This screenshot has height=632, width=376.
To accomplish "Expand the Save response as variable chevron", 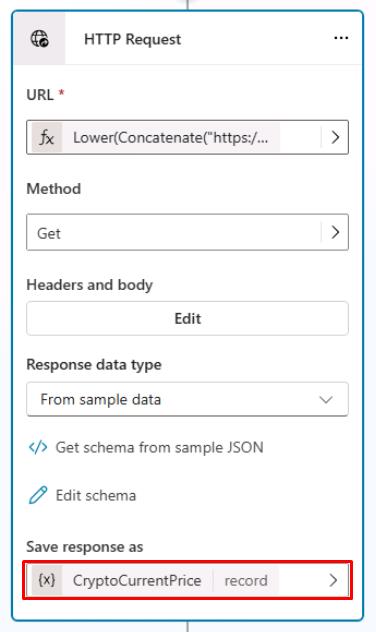I will (333, 580).
